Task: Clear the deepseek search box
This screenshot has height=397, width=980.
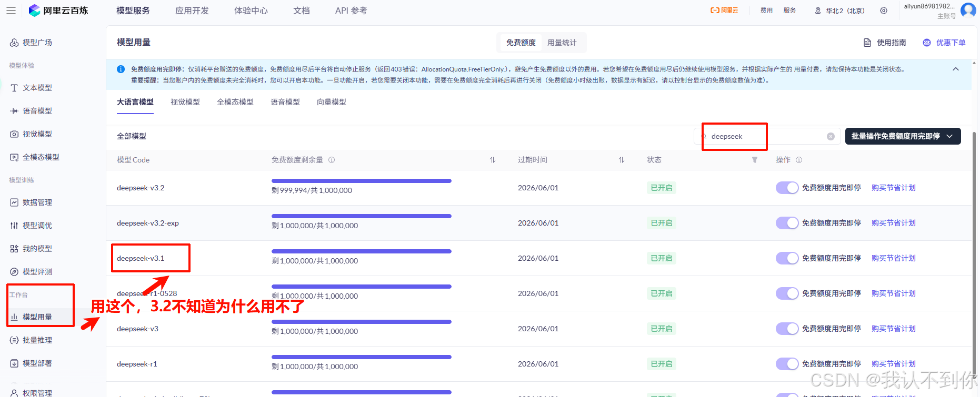Action: (831, 136)
